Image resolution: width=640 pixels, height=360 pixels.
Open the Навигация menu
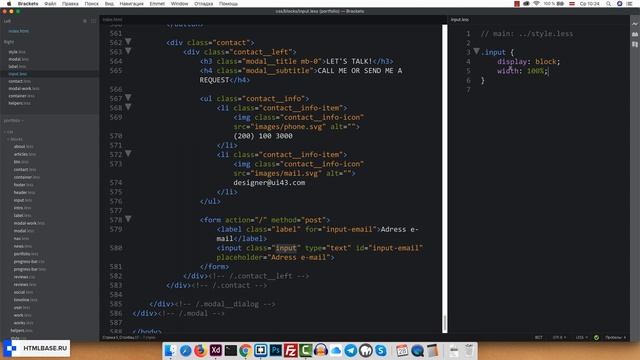tap(131, 4)
